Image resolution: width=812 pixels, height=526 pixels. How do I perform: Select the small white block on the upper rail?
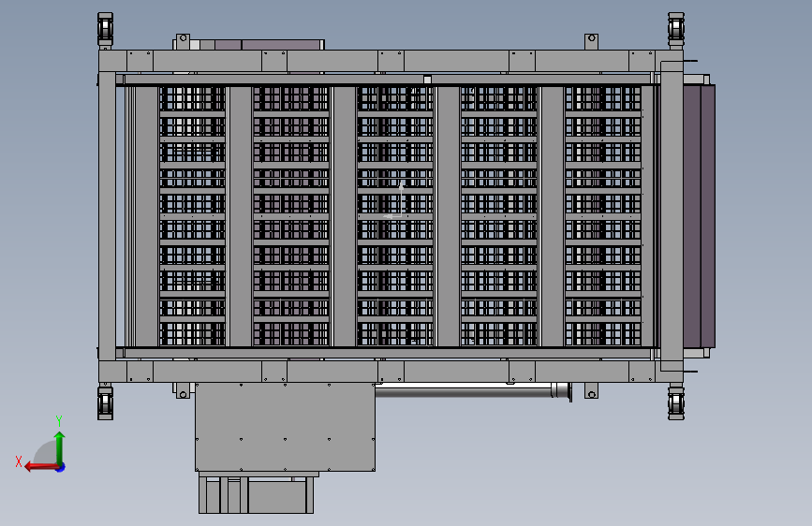coord(427,80)
